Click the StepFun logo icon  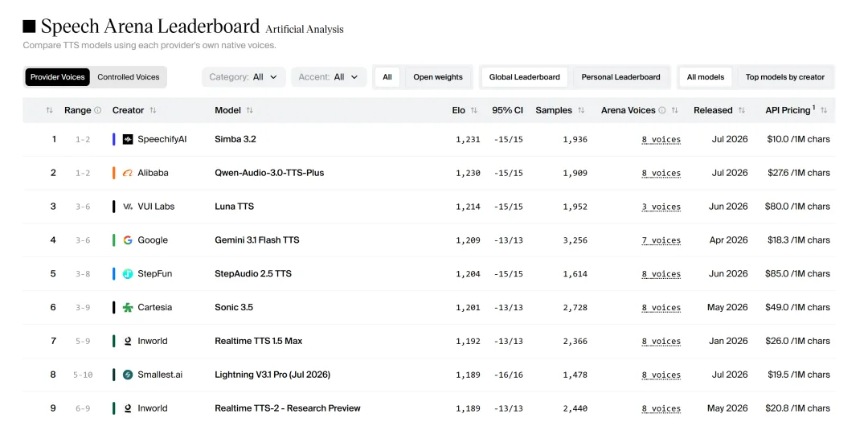pos(128,273)
